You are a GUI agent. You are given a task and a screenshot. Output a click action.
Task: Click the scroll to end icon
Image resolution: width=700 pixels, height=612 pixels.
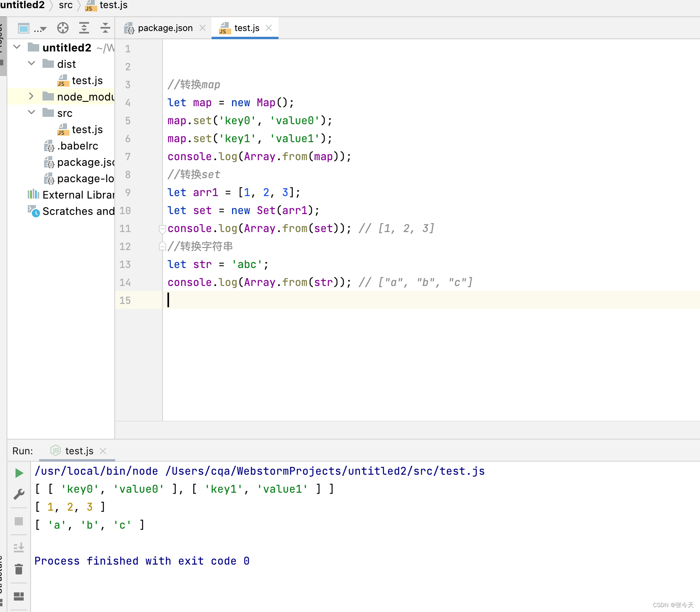tap(19, 547)
